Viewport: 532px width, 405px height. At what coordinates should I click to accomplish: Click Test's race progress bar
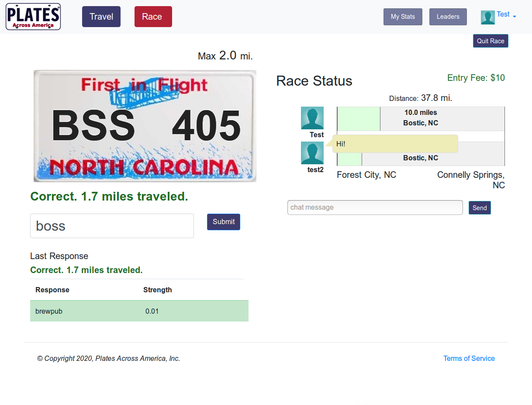click(x=420, y=118)
